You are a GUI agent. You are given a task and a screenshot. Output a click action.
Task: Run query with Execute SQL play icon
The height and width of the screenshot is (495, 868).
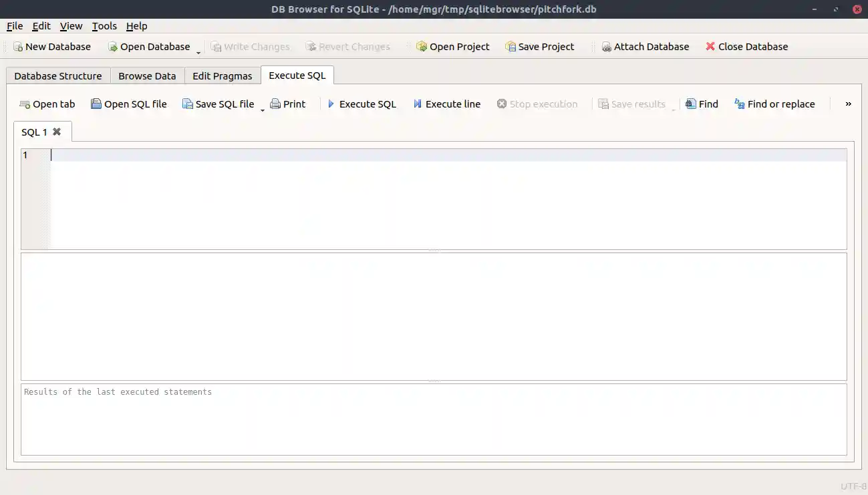tap(331, 104)
